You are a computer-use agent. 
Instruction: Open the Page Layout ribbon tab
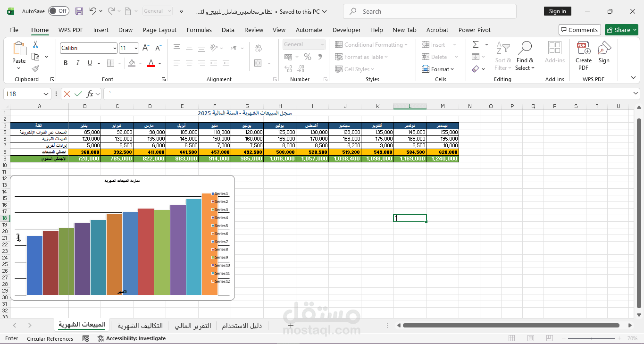[159, 30]
